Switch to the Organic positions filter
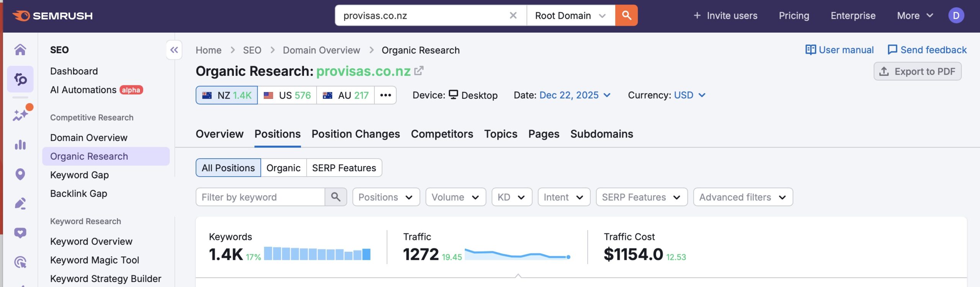This screenshot has width=980, height=287. pos(283,168)
